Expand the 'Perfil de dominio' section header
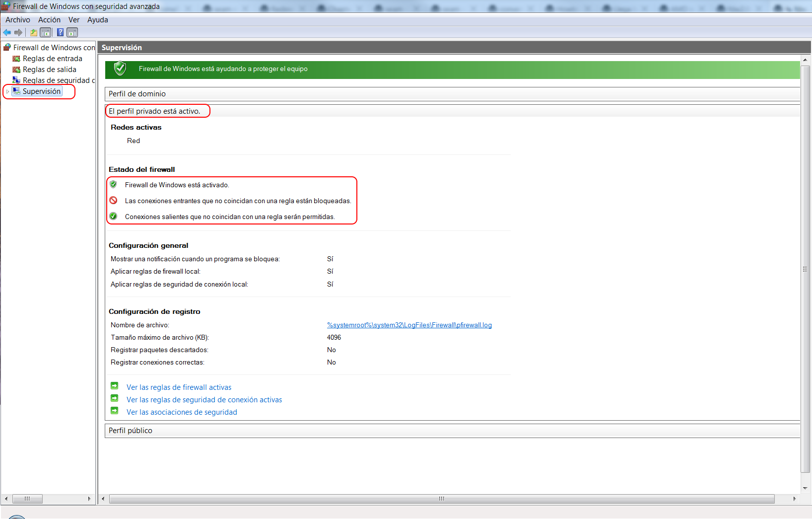The height and width of the screenshot is (519, 812). click(452, 94)
